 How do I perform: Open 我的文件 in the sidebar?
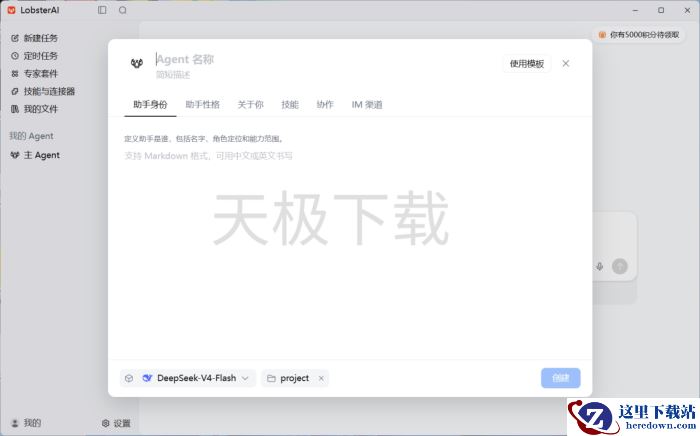[x=34, y=109]
